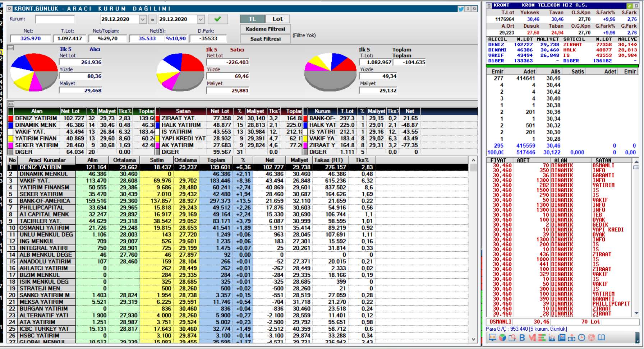Open the monitor chart icon in bottom toolbar

click(x=492, y=338)
